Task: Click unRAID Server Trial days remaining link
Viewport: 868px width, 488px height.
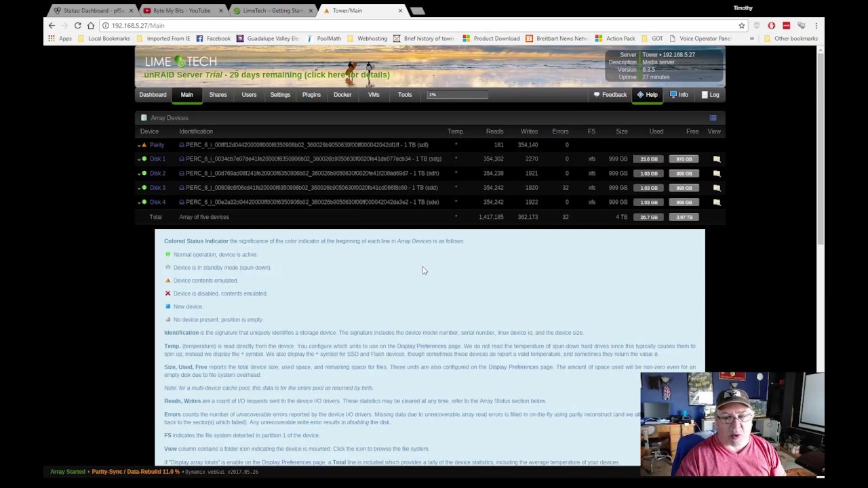Action: pos(267,75)
